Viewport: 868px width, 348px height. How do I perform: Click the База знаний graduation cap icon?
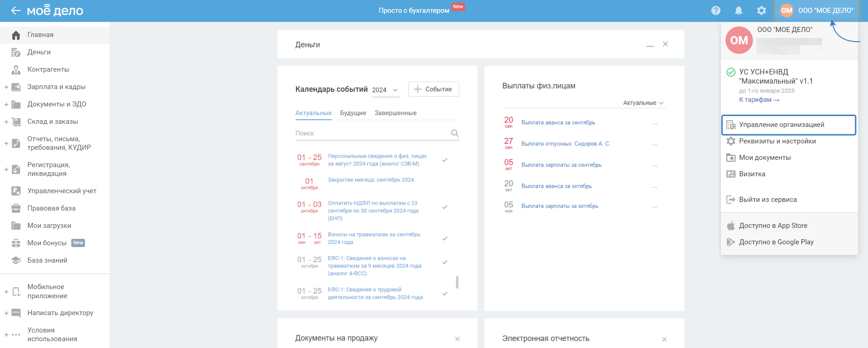point(16,261)
